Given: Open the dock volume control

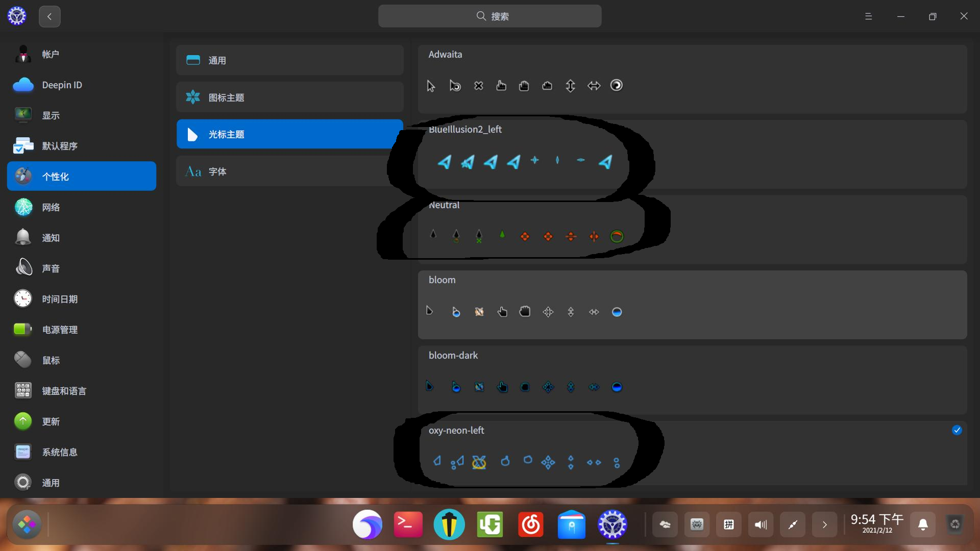Looking at the screenshot, I should pos(761,524).
